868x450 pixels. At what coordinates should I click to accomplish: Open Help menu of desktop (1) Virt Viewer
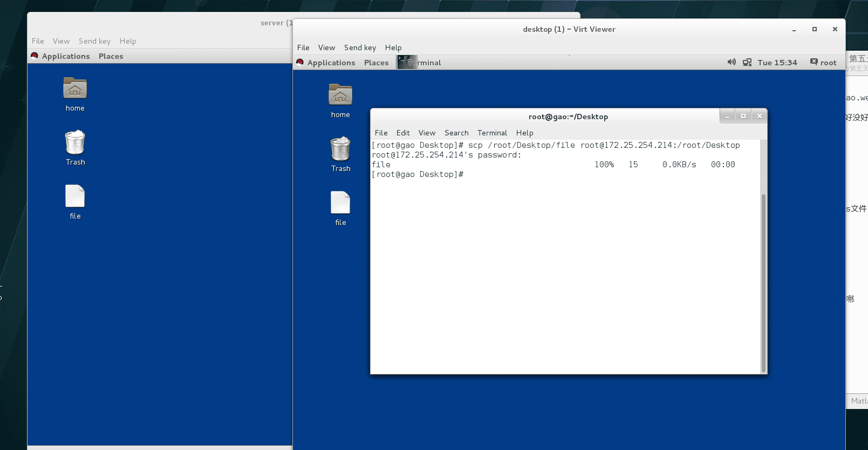[393, 47]
